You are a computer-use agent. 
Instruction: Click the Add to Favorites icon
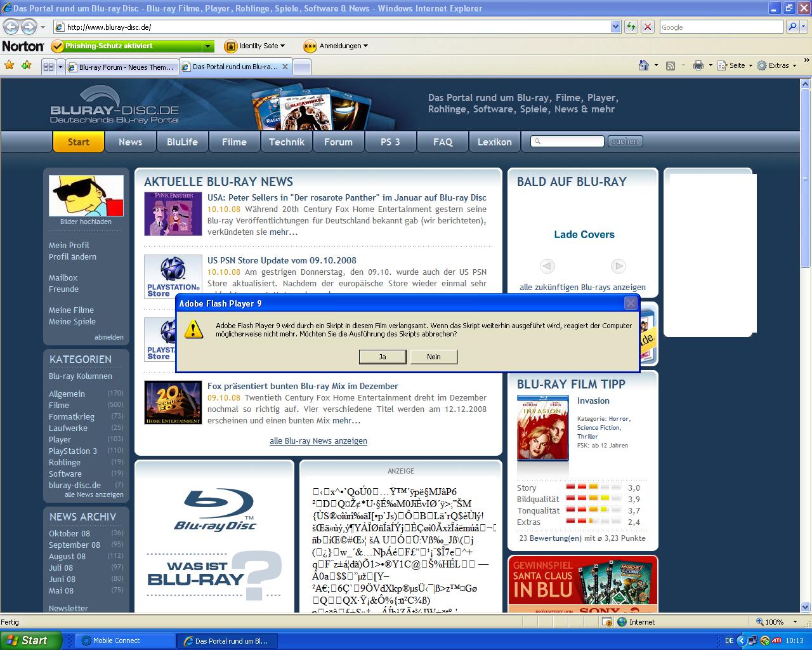(26, 65)
